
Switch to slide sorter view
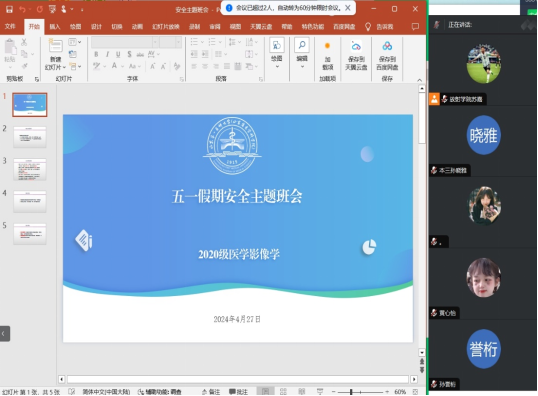tap(283, 392)
